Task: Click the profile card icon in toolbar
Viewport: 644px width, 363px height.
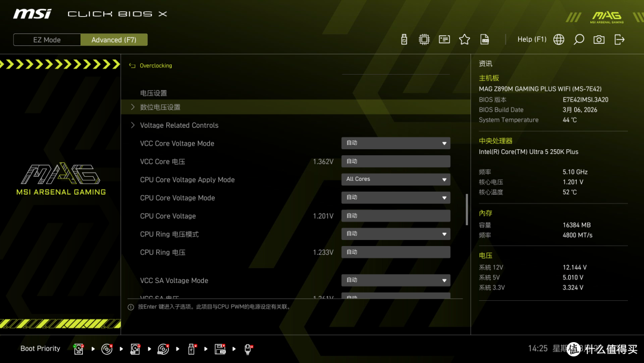Action: (444, 39)
